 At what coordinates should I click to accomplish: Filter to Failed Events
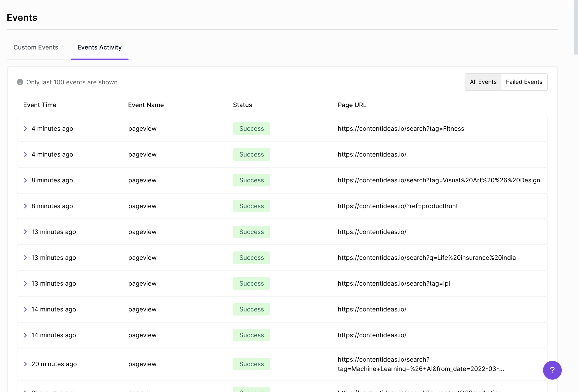[524, 82]
